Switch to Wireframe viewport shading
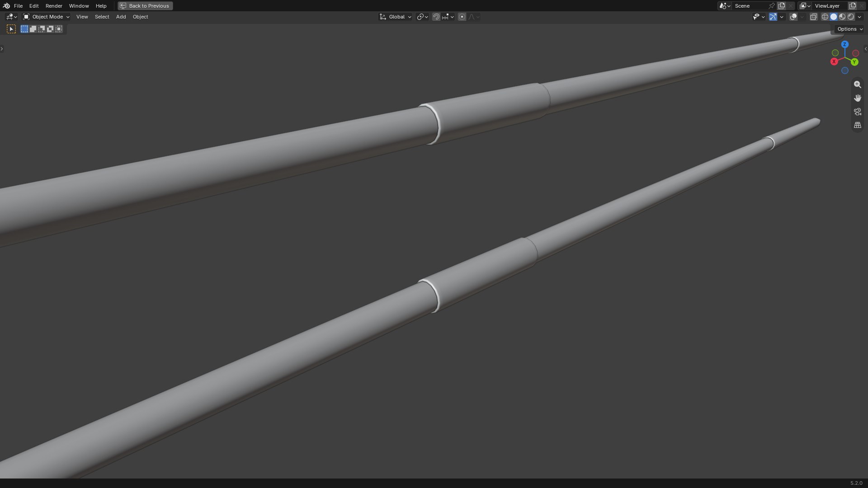This screenshot has height=488, width=868. (x=825, y=17)
